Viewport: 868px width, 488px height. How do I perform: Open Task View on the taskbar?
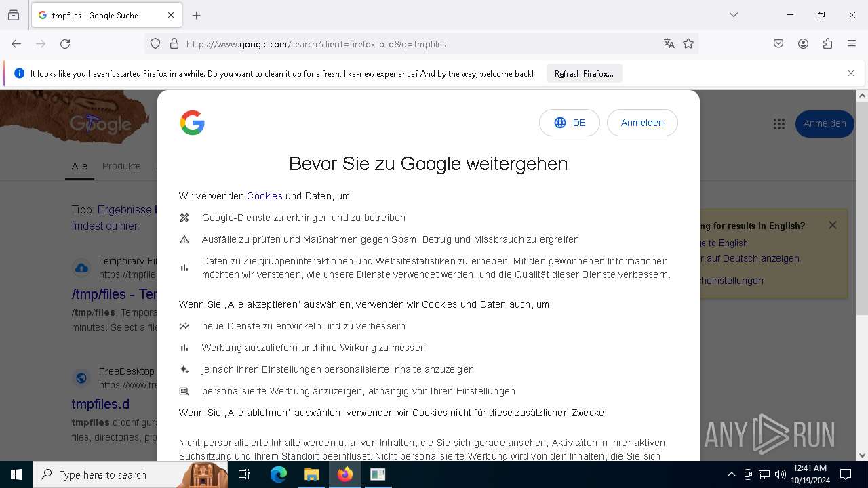pos(244,474)
